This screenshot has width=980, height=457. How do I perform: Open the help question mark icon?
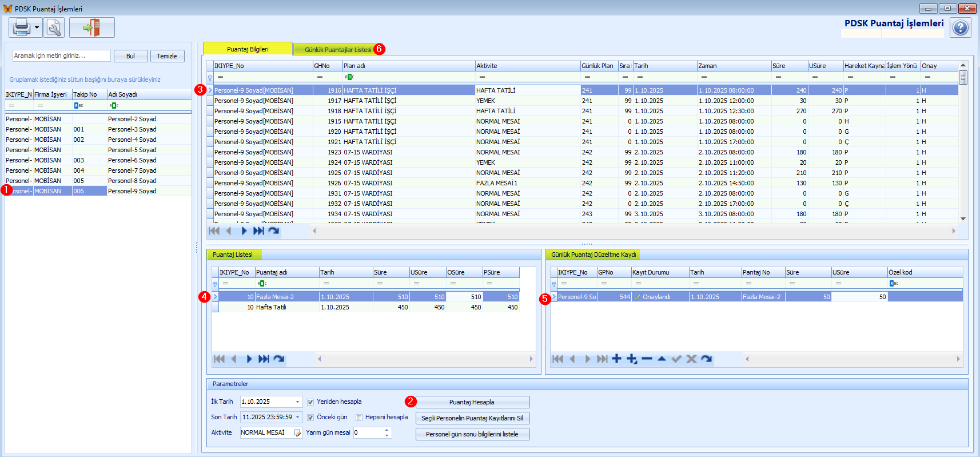coord(961,27)
